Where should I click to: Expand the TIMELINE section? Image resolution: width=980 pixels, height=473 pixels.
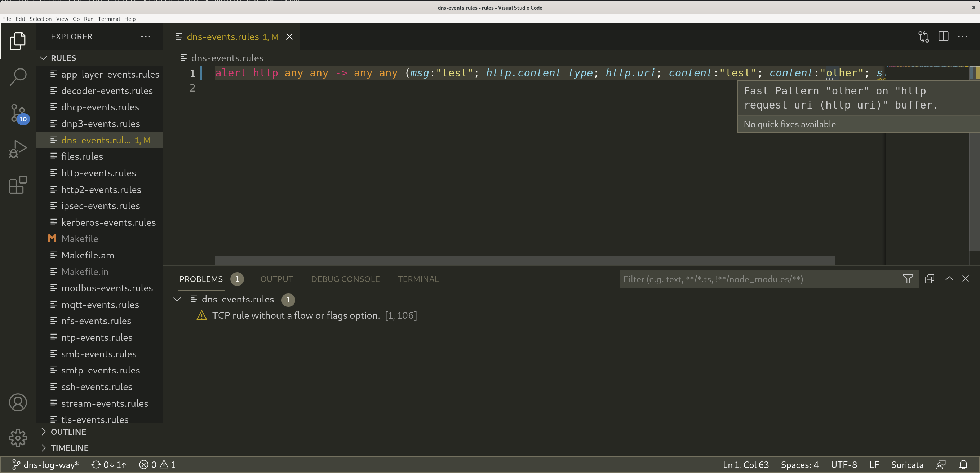(x=69, y=448)
